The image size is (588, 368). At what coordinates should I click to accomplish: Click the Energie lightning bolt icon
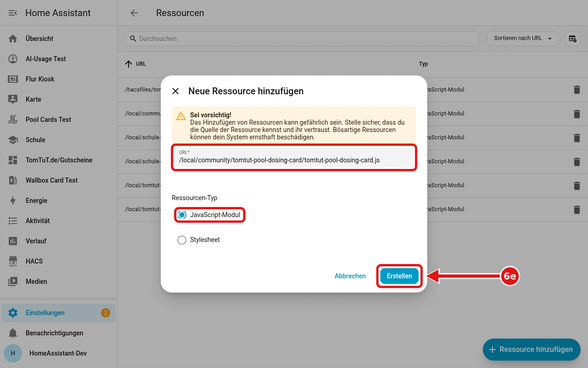pyautogui.click(x=13, y=201)
